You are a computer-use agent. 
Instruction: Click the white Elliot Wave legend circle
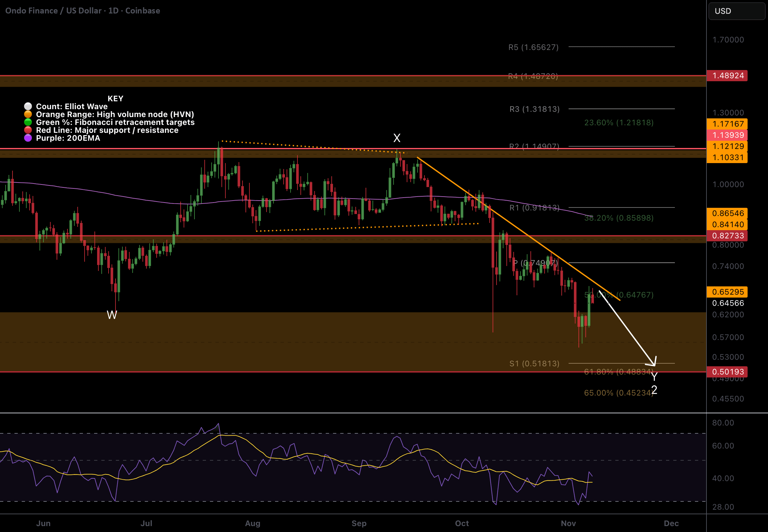click(28, 106)
